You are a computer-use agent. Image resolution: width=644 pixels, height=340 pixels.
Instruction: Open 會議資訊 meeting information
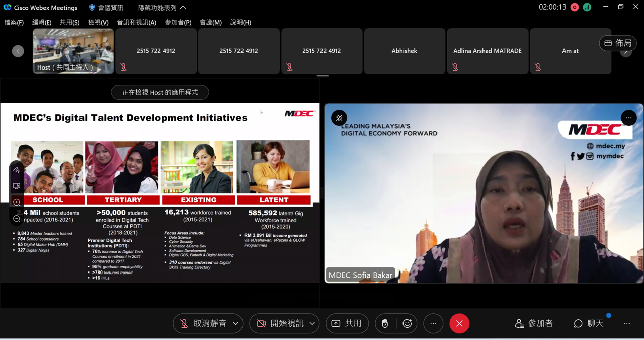click(x=106, y=8)
